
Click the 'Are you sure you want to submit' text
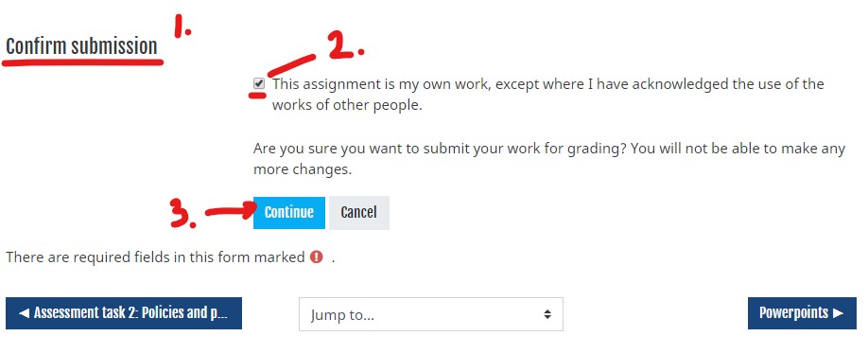click(x=549, y=159)
